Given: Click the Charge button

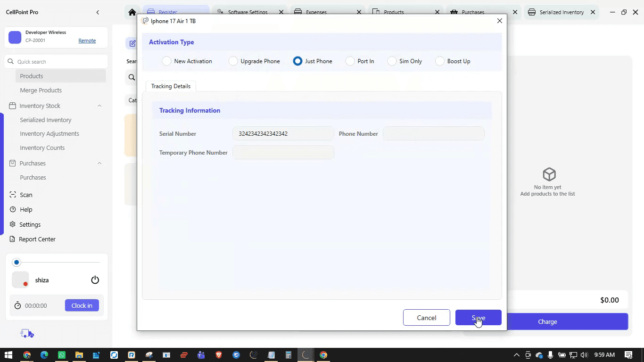Looking at the screenshot, I should point(547,321).
